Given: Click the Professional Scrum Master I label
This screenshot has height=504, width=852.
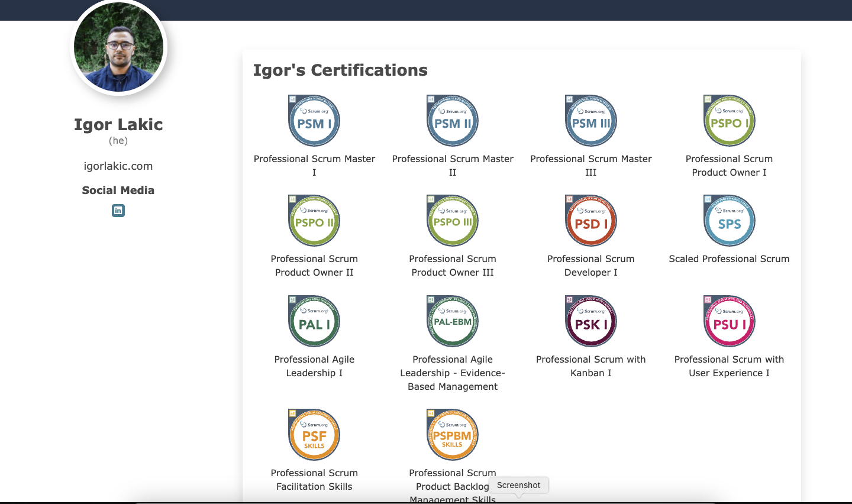Looking at the screenshot, I should pyautogui.click(x=314, y=166).
